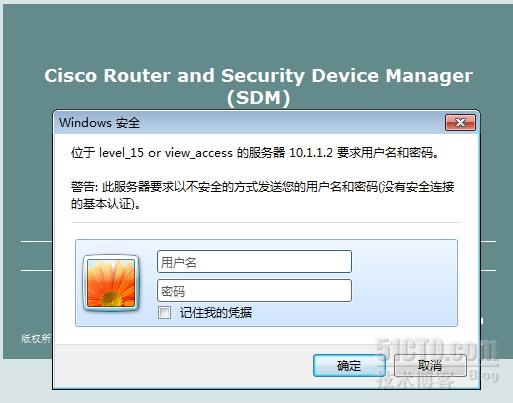This screenshot has height=403, width=513.
Task: Focus the 密码 input field
Action: (x=254, y=291)
